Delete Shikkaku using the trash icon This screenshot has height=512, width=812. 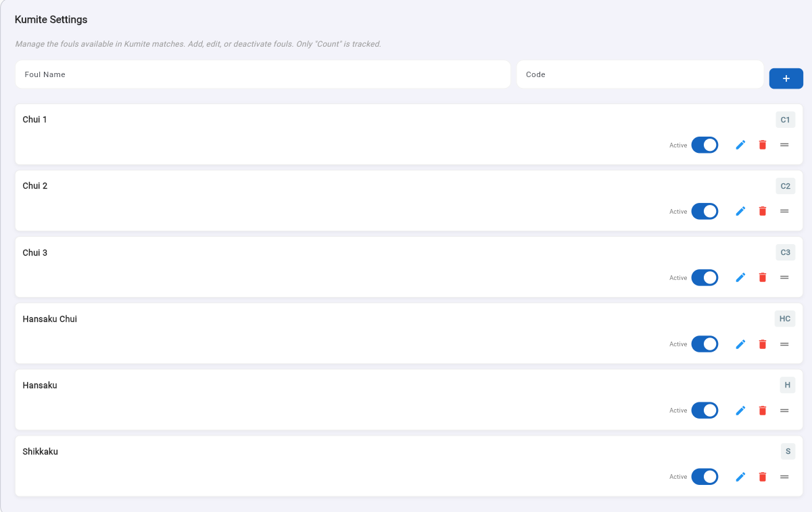[x=763, y=476]
